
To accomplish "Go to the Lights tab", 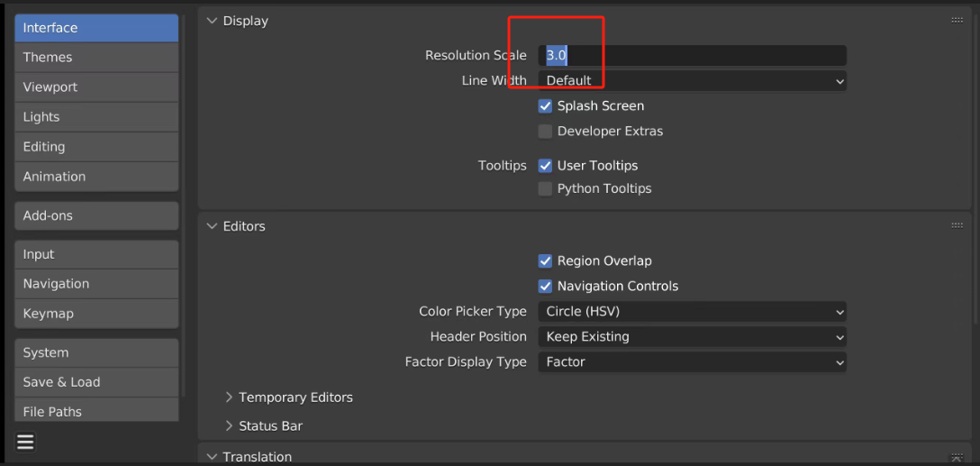I will (96, 117).
